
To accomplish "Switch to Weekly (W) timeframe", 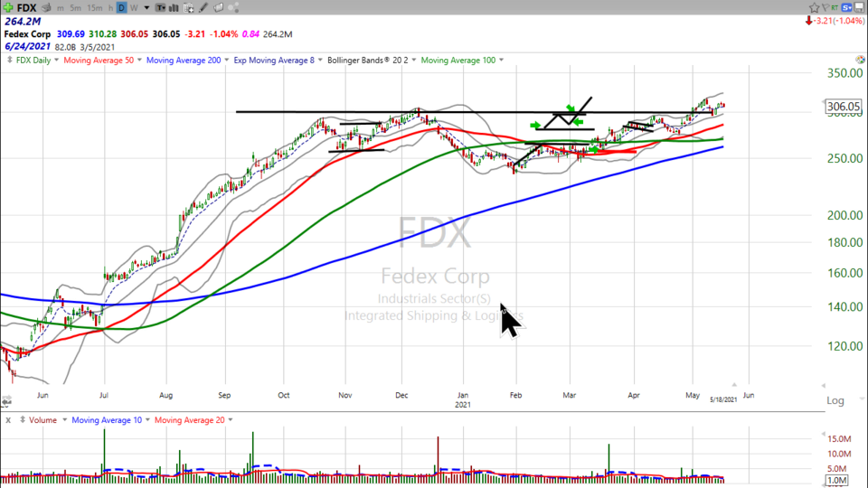I will [134, 8].
